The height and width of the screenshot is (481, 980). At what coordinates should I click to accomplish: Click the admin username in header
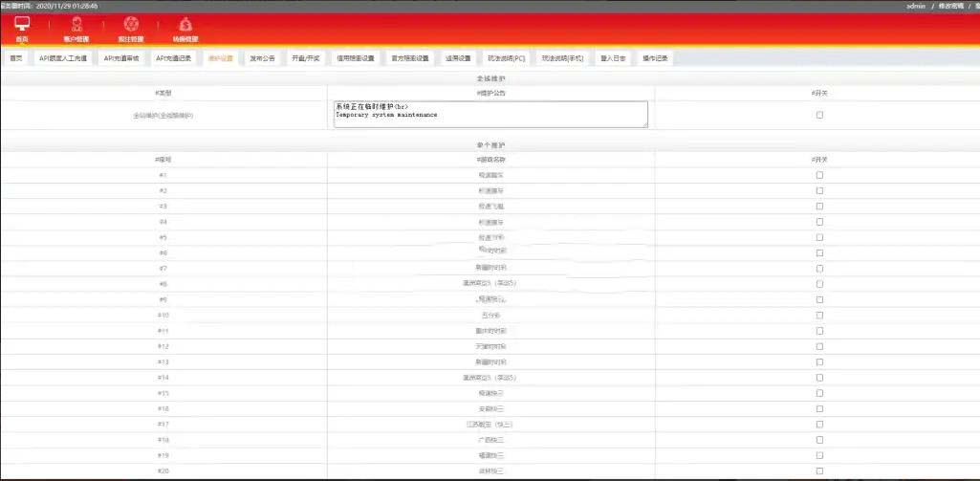coord(916,6)
